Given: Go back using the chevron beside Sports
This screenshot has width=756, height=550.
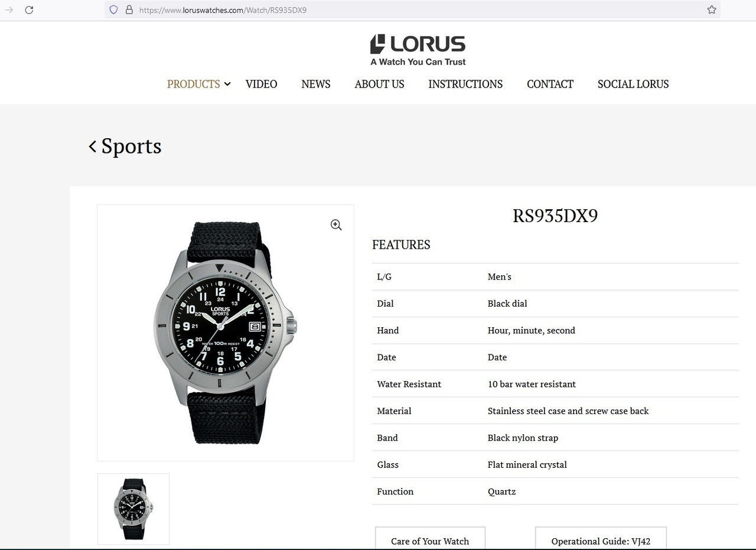Looking at the screenshot, I should pos(92,146).
